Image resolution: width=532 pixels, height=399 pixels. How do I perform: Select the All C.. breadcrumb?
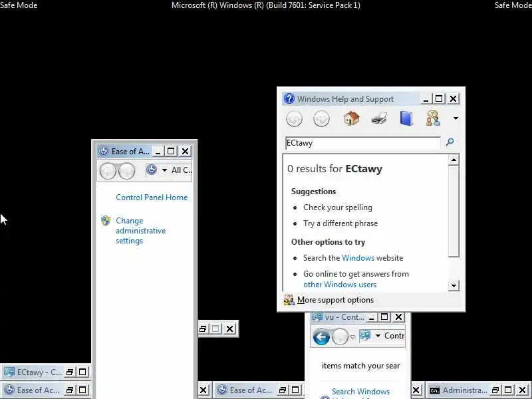coord(182,170)
